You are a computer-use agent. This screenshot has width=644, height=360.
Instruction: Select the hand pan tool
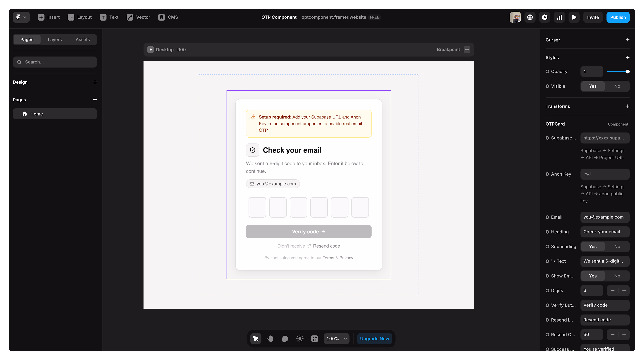(x=270, y=339)
